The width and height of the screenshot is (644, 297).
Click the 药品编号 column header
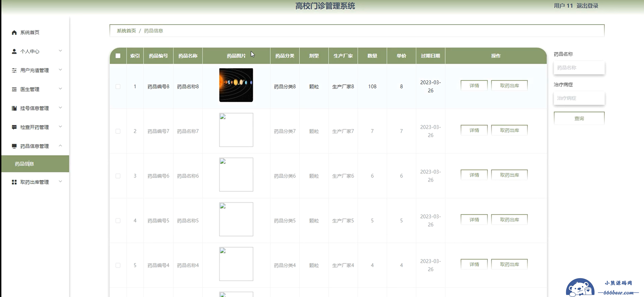tap(158, 56)
